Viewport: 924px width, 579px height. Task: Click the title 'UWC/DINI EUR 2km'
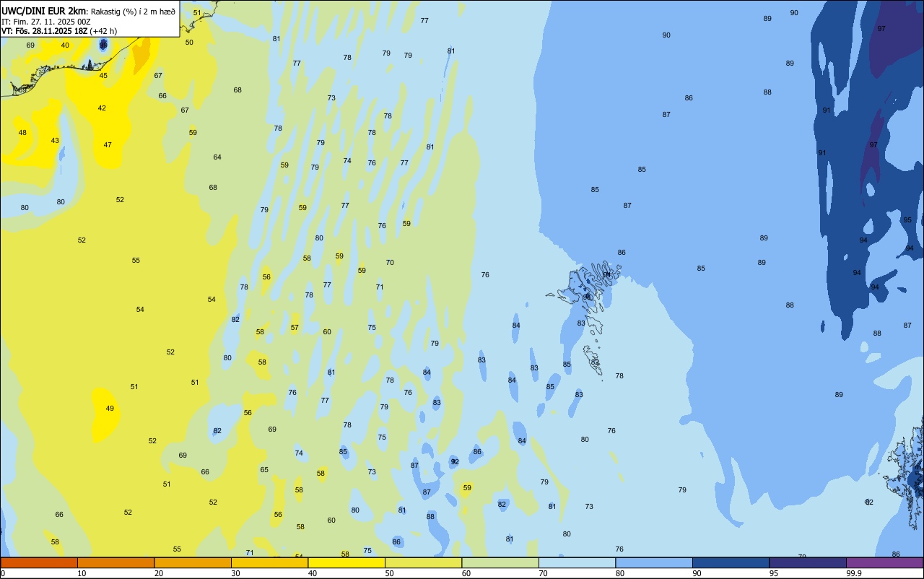(x=44, y=11)
